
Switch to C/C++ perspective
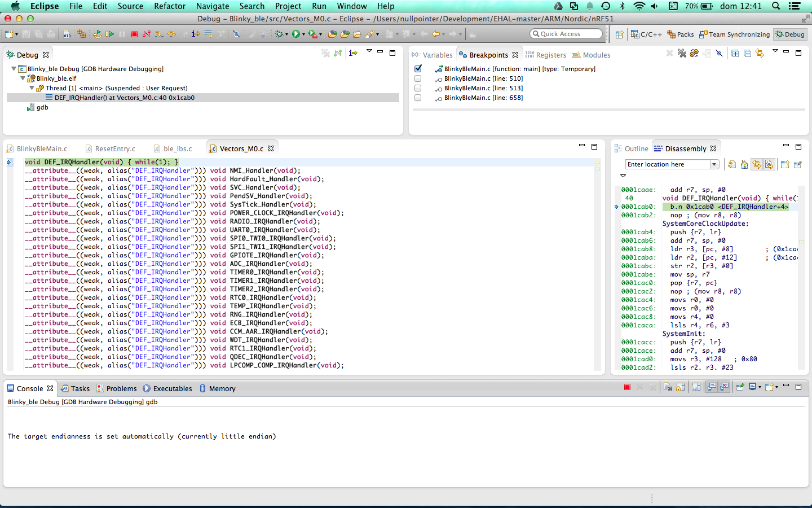click(x=646, y=34)
